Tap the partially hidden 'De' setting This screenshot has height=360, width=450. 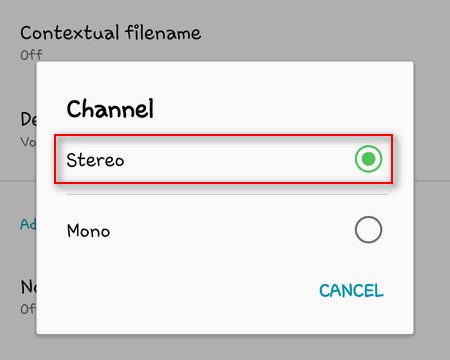(x=28, y=119)
